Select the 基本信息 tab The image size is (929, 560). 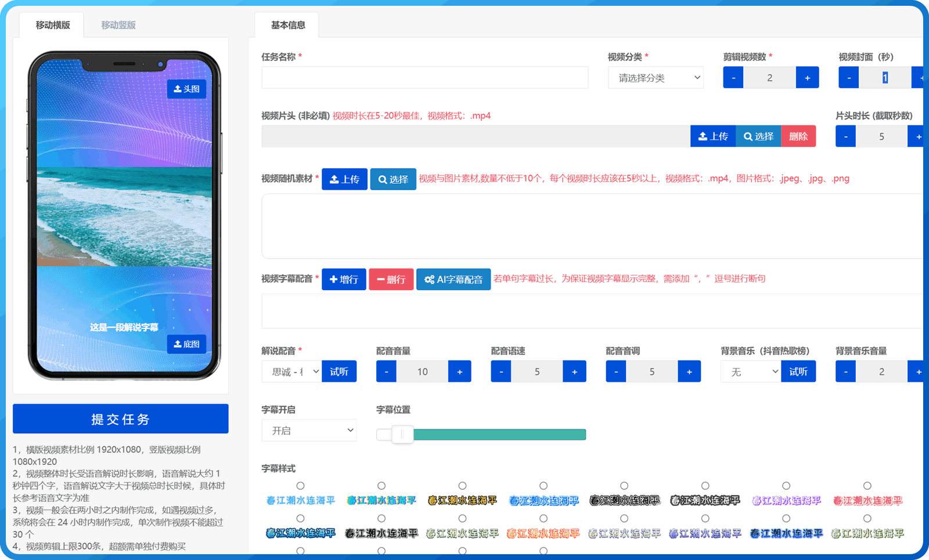tap(288, 25)
